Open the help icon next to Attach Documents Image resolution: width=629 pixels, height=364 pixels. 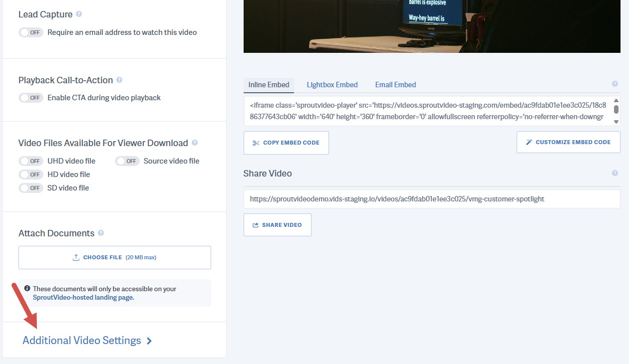pyautogui.click(x=101, y=233)
